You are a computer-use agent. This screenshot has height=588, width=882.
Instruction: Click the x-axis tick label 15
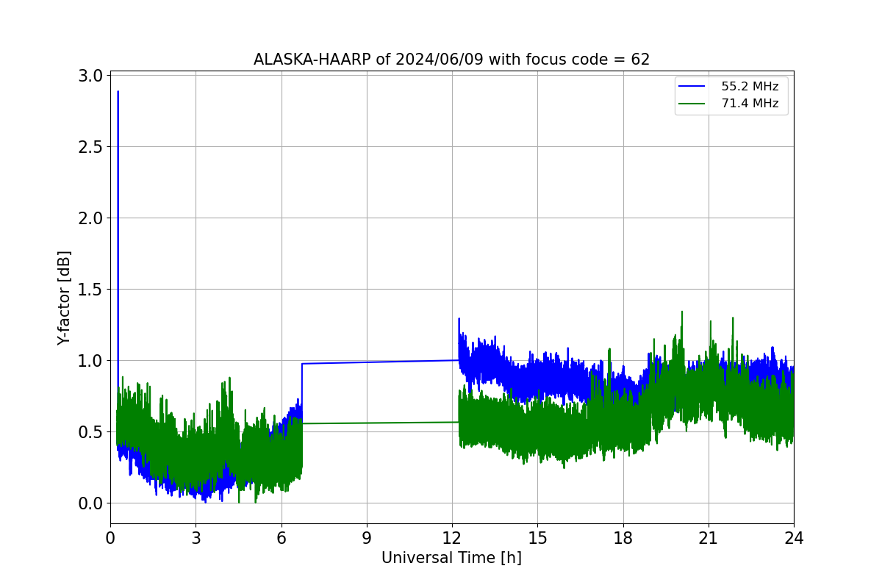(x=537, y=538)
